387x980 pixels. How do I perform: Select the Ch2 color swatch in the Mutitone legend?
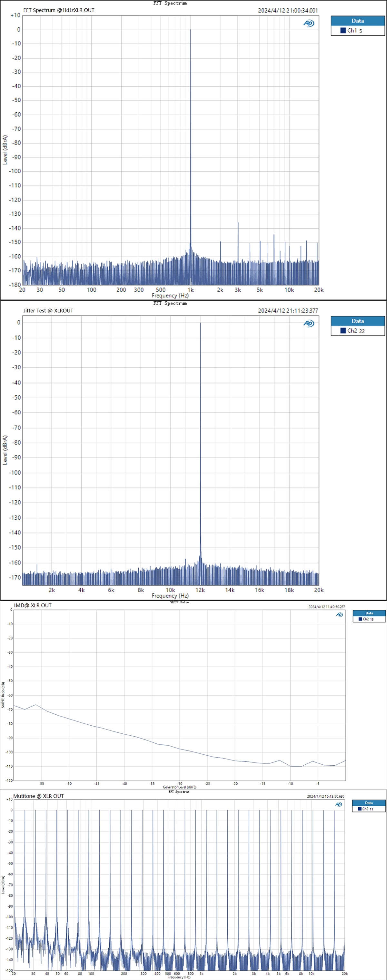click(x=360, y=809)
